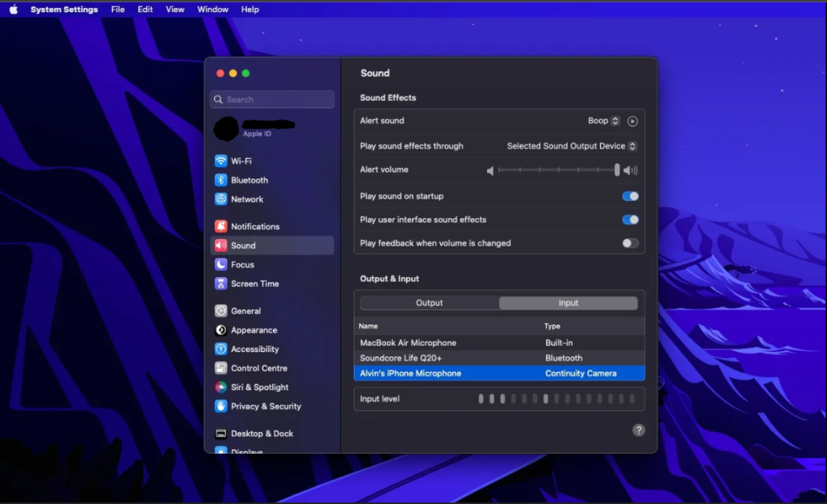This screenshot has height=504, width=827.
Task: Open Focus moon icon in sidebar
Action: (x=220, y=265)
